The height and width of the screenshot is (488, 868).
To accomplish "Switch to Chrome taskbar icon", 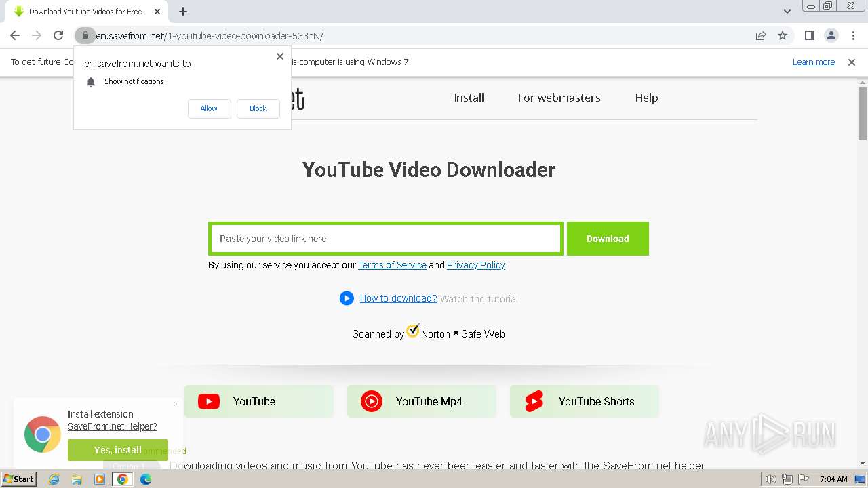I will (x=123, y=479).
